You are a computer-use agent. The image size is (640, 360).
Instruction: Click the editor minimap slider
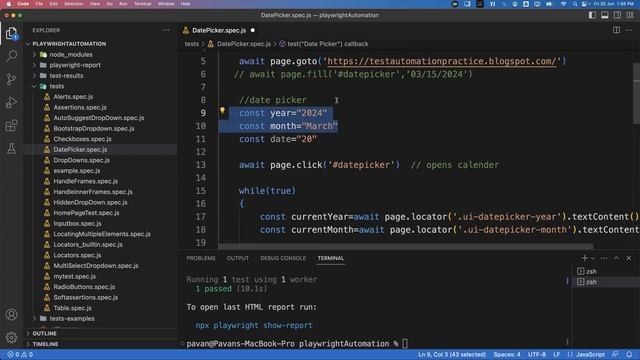pos(636,94)
